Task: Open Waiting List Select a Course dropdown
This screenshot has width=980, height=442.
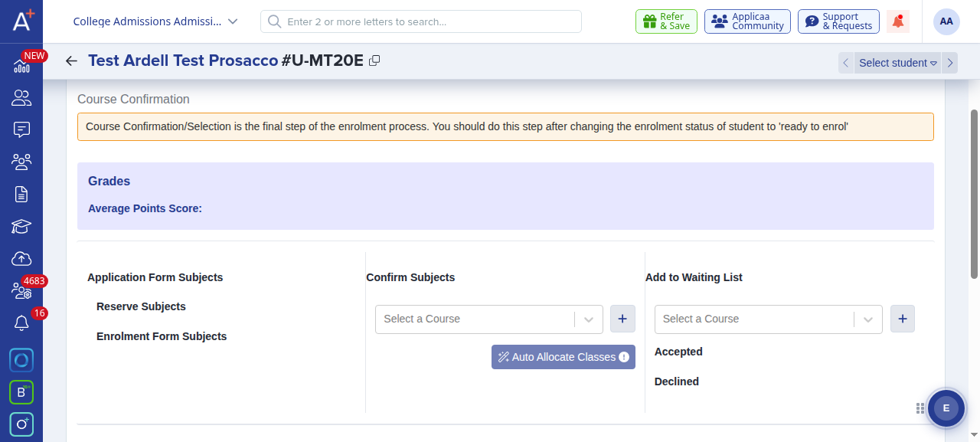Action: (769, 319)
